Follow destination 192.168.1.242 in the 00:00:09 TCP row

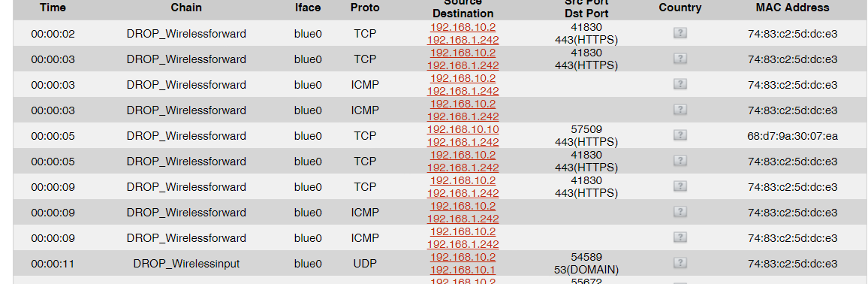pyautogui.click(x=463, y=193)
